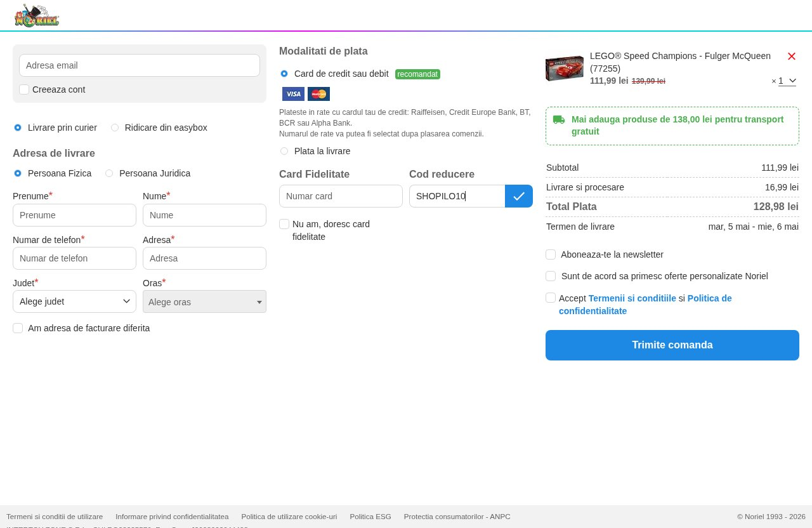This screenshot has height=528, width=812.
Task: Select Persoana Fizica
Action: [18, 173]
